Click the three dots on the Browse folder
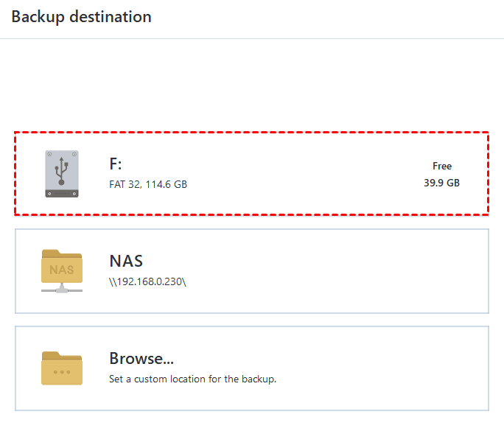The height and width of the screenshot is (431, 504). [x=62, y=372]
